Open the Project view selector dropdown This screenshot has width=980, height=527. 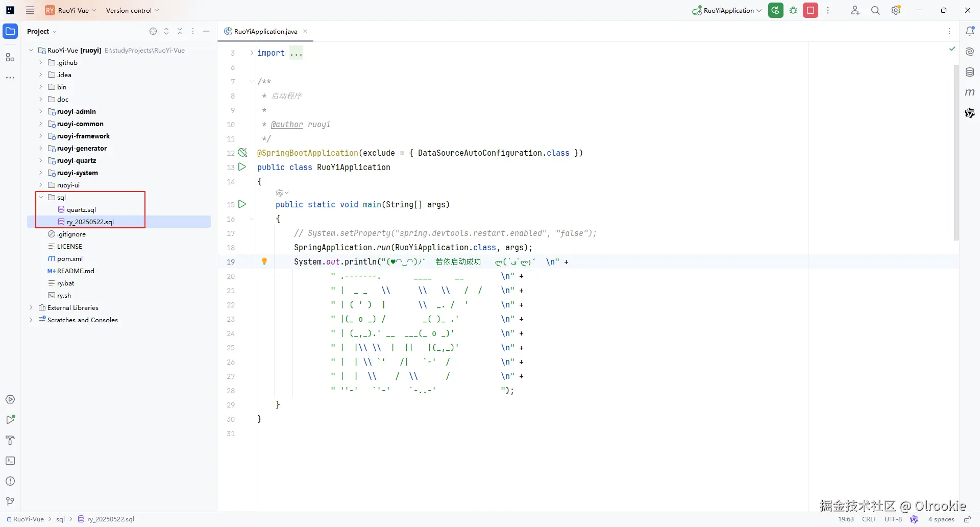[42, 31]
